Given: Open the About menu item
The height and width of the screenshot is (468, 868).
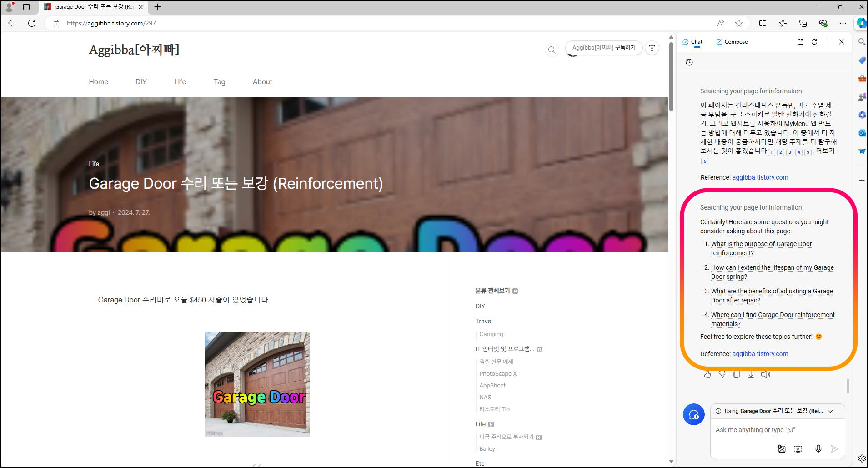Looking at the screenshot, I should coord(262,82).
